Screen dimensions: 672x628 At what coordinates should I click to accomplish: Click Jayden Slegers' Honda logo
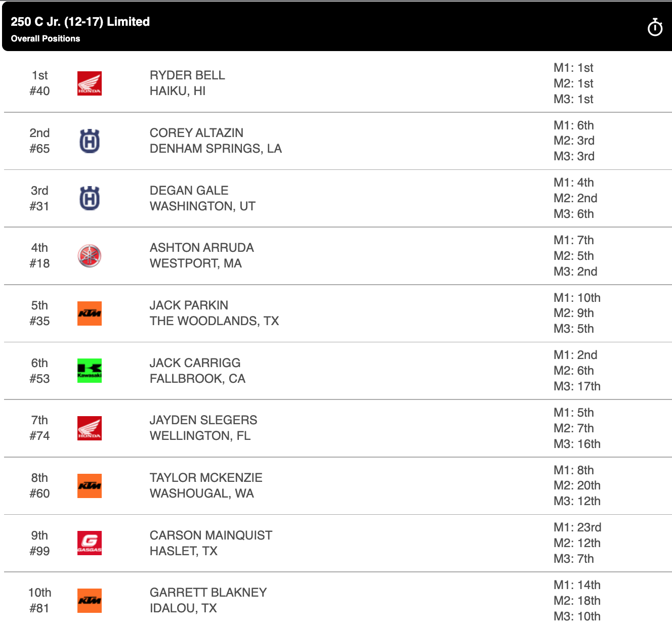[90, 428]
